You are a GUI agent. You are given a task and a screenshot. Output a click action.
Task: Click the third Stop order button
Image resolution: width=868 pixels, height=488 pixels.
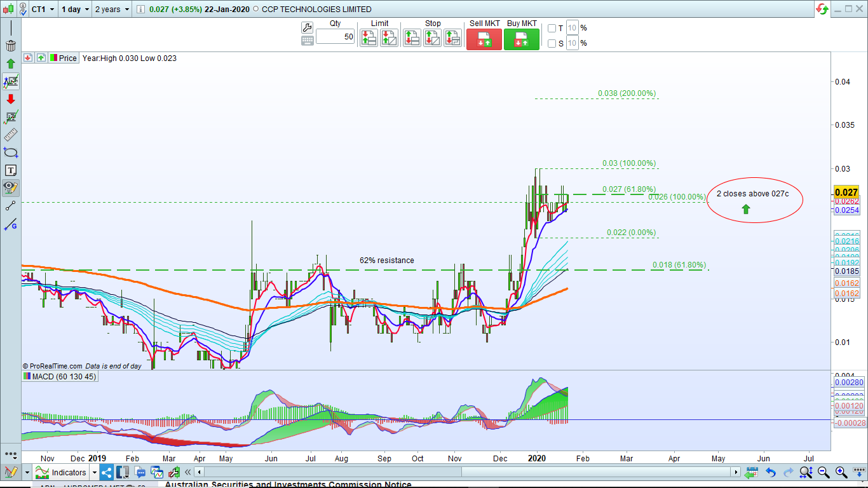[452, 38]
